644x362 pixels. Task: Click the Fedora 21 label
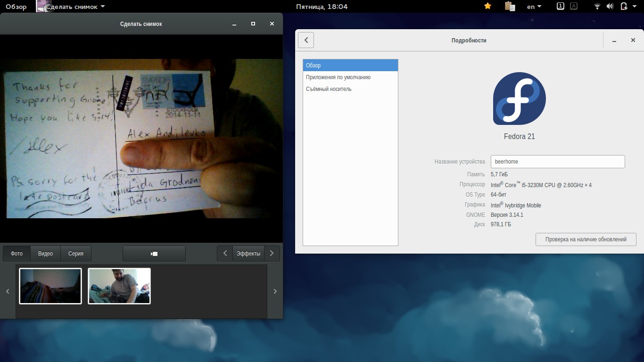coord(520,137)
